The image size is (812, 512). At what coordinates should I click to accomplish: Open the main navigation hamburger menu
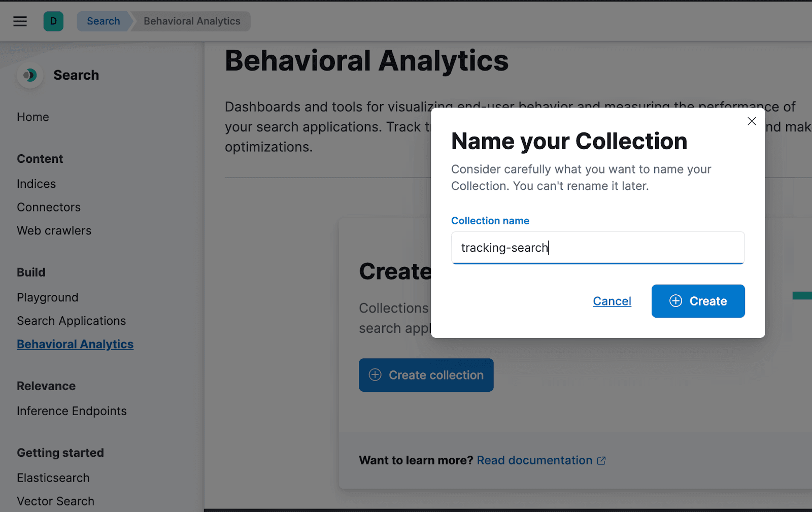pos(20,21)
